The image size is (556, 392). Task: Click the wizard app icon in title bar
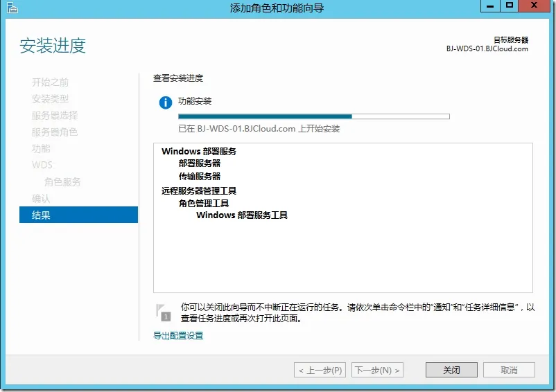click(12, 8)
